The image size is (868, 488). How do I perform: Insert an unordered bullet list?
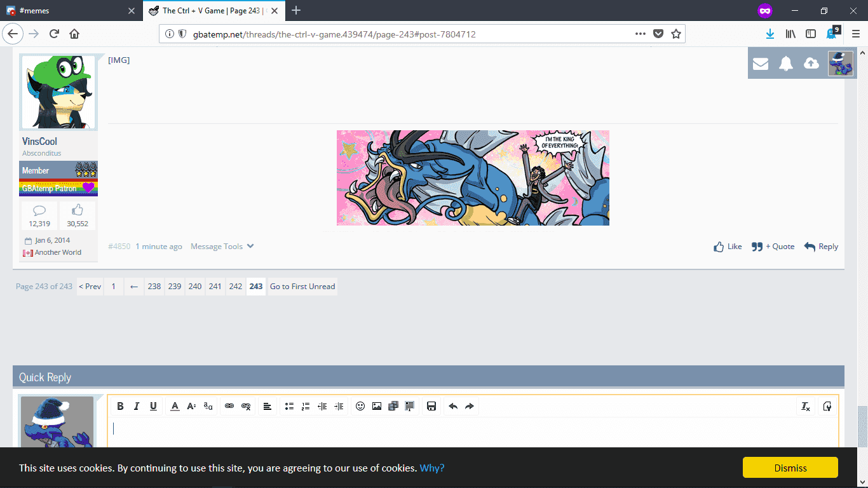pos(289,407)
